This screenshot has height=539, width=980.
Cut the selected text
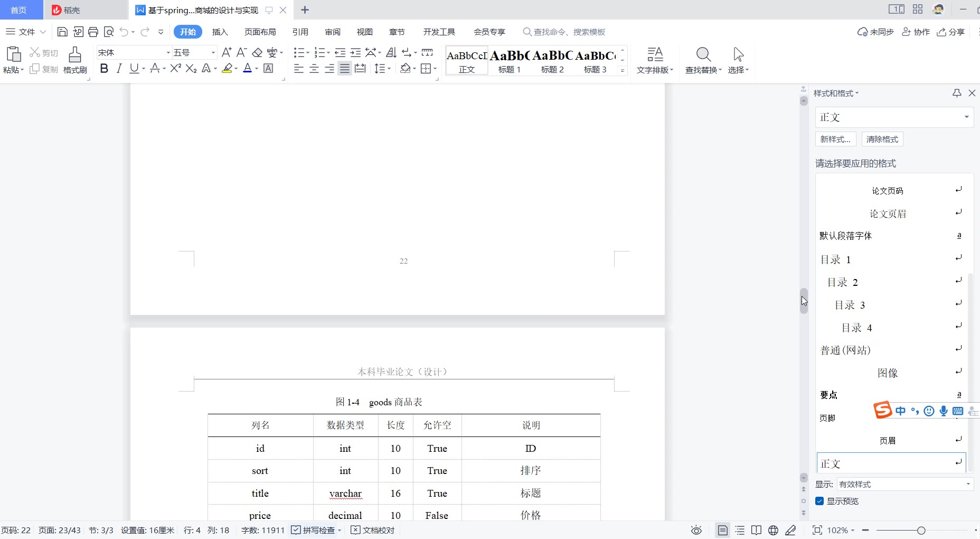coord(44,53)
